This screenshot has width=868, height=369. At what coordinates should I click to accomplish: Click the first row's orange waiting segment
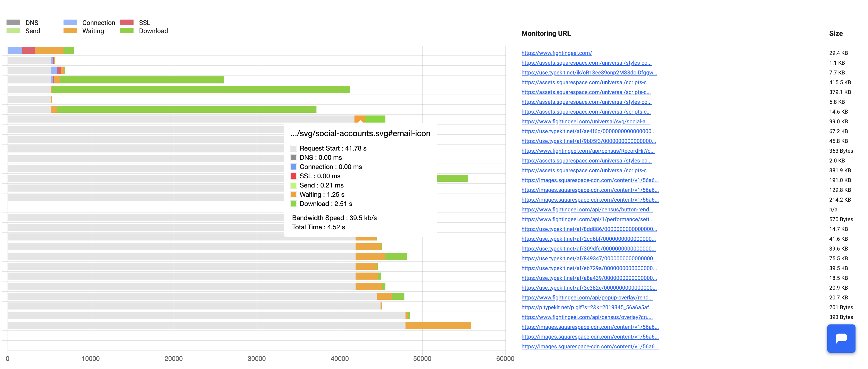[x=49, y=51]
